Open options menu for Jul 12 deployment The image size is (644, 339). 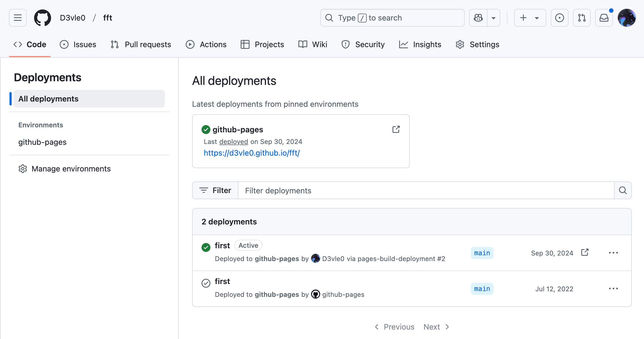(x=613, y=289)
